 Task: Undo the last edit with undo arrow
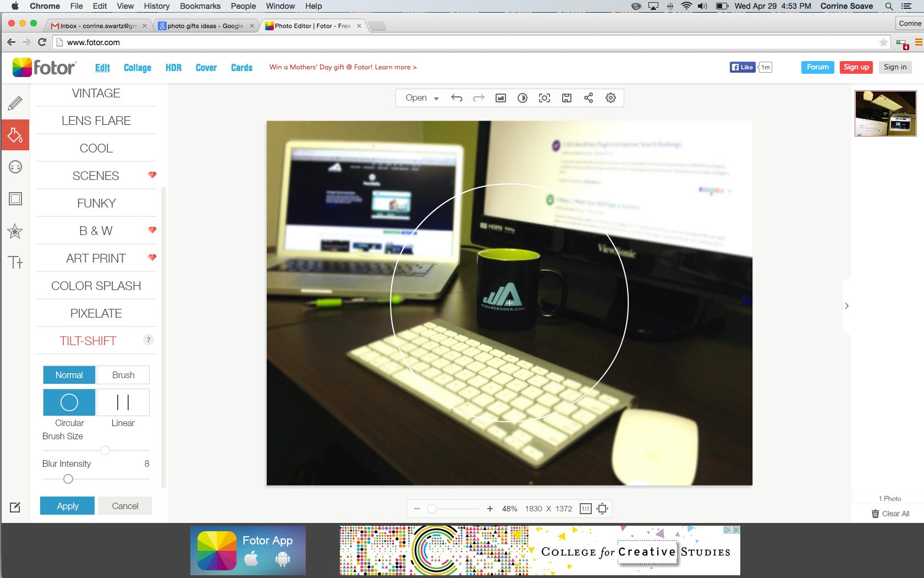[457, 98]
